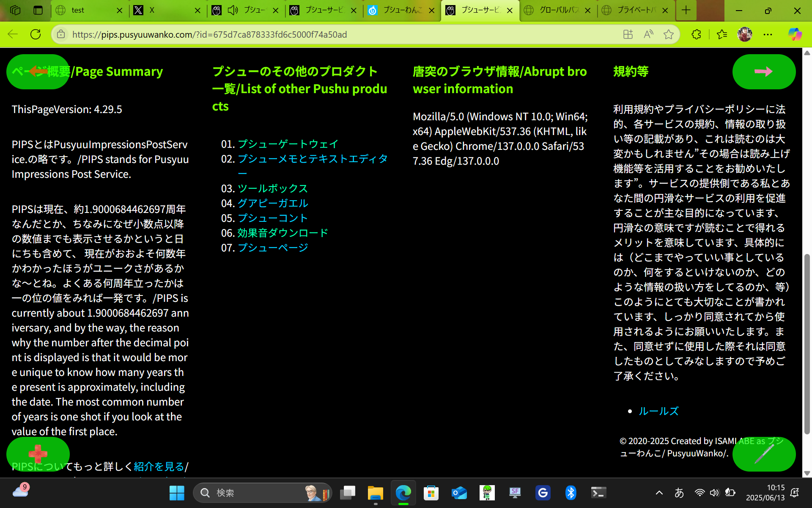Add page to favorites with the star icon

coord(669,34)
